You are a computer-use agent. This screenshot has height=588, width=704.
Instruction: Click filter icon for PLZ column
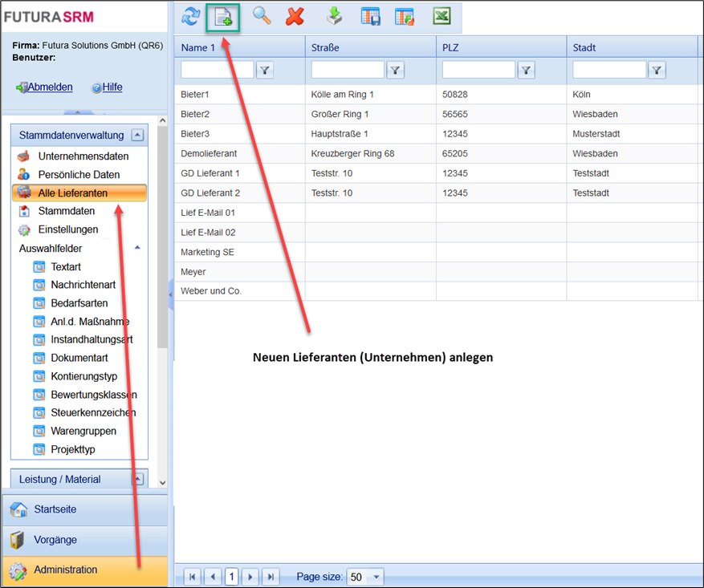coord(526,71)
